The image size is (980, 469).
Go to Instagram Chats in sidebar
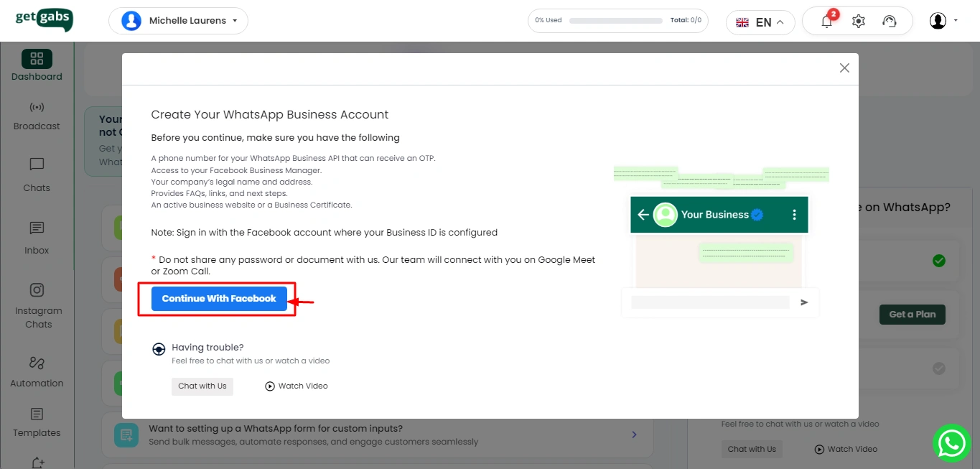click(x=37, y=305)
